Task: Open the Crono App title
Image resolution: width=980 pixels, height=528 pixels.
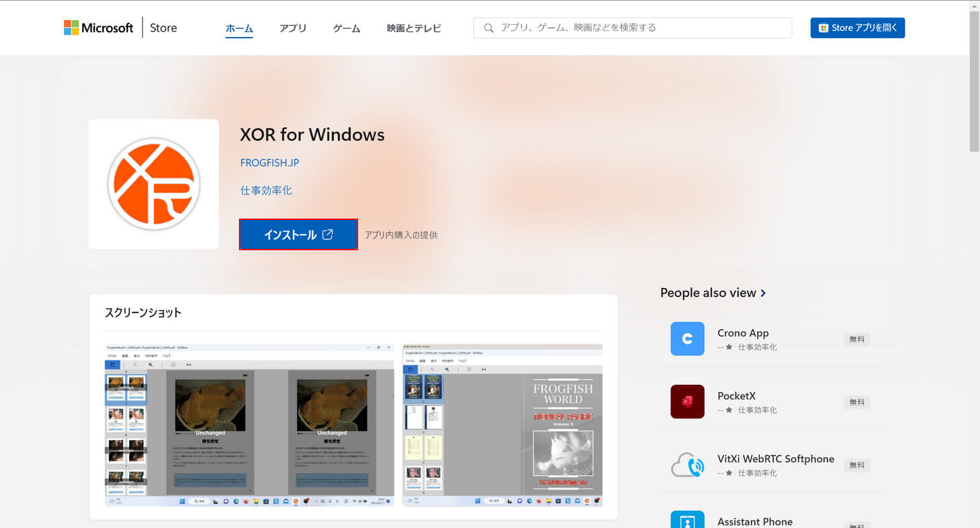Action: [x=743, y=333]
